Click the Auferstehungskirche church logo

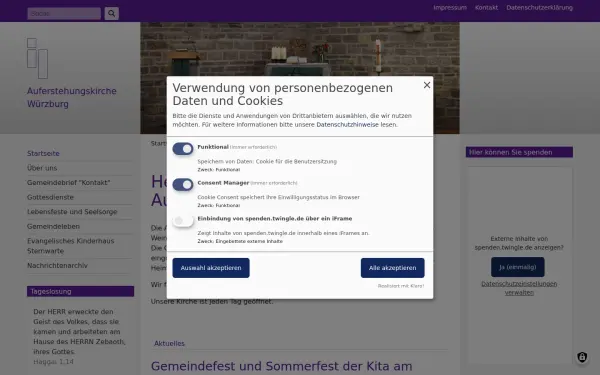coord(38,58)
